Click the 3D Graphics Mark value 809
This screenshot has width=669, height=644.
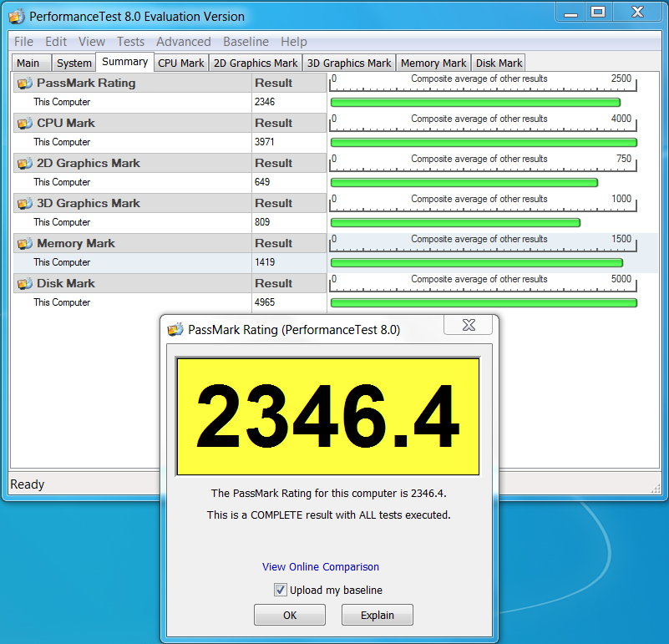(262, 222)
